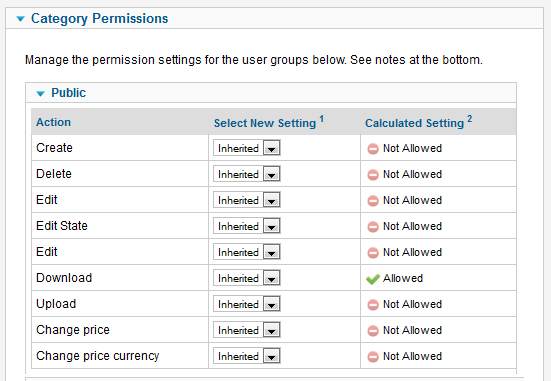Click the Manage the permission settings description text
551x381 pixels.
point(254,60)
